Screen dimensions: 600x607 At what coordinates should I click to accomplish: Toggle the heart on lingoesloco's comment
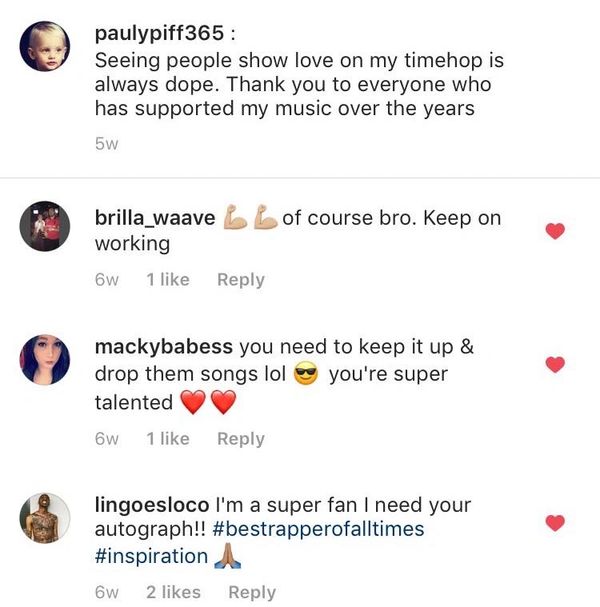click(x=555, y=522)
